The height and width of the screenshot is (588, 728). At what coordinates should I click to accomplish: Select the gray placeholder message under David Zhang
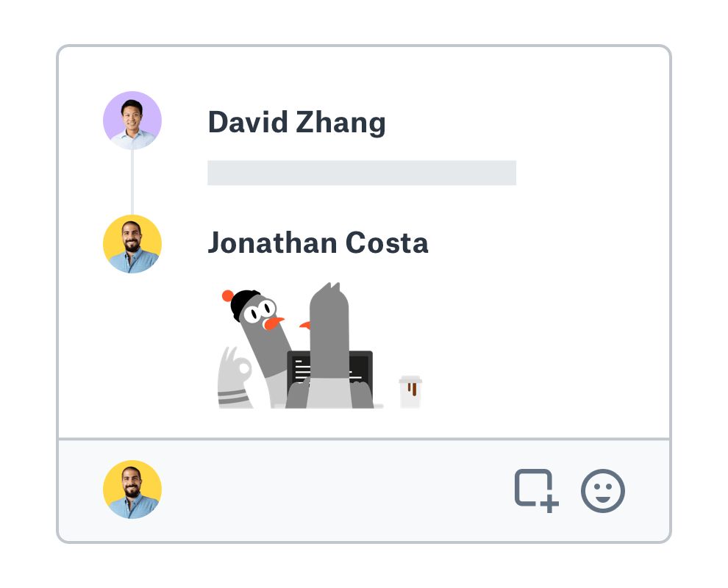coord(361,173)
